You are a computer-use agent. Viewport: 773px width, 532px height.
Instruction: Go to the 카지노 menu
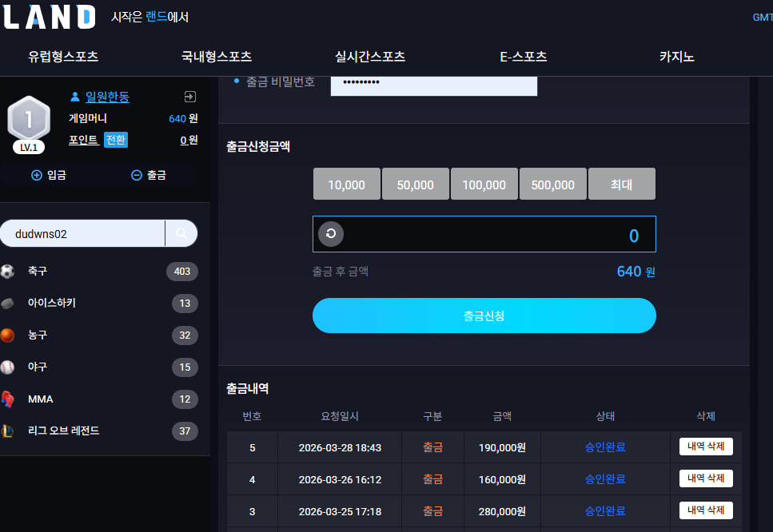coord(676,57)
